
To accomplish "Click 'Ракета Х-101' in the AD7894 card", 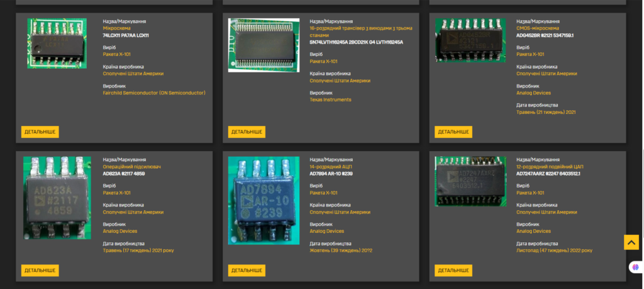I will click(x=324, y=193).
